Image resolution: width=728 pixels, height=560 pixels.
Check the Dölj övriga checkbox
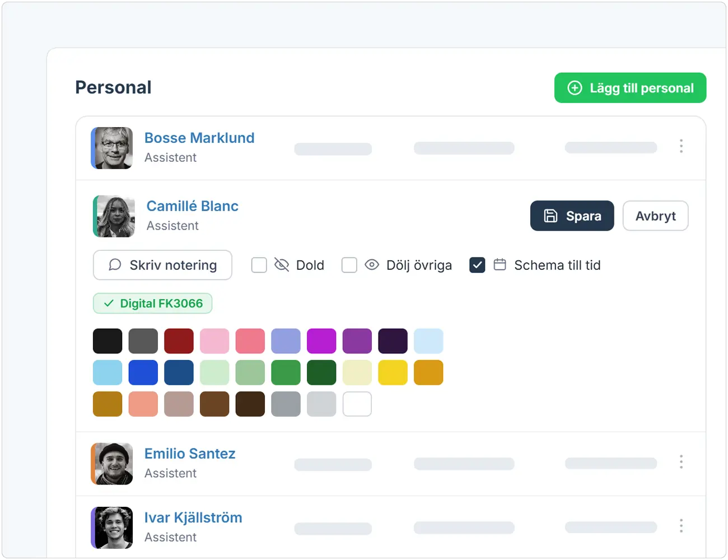coord(349,265)
